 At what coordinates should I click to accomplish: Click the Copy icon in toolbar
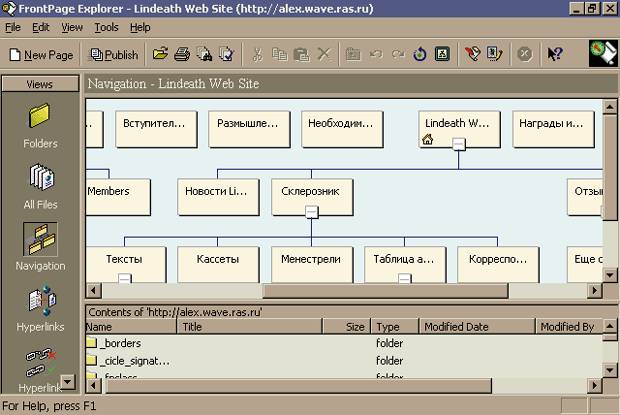(x=280, y=54)
